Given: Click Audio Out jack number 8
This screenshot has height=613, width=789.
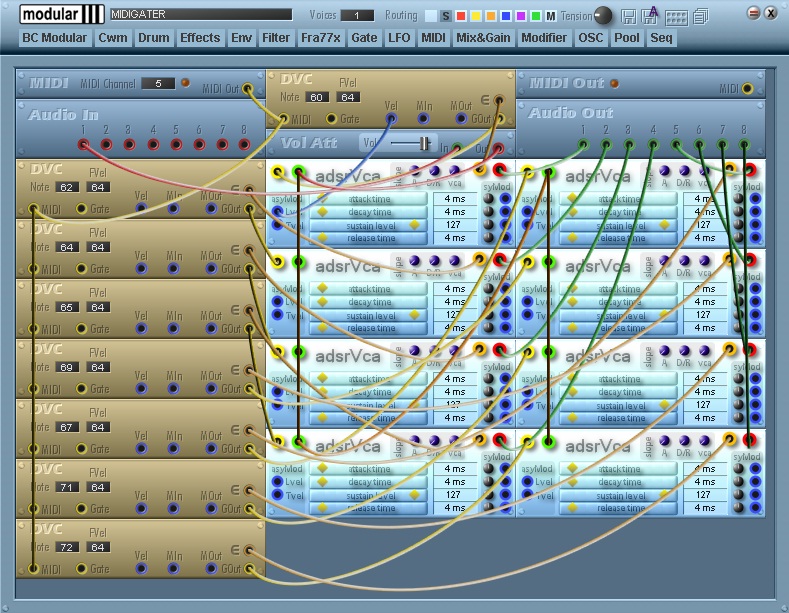Looking at the screenshot, I should coord(744,145).
